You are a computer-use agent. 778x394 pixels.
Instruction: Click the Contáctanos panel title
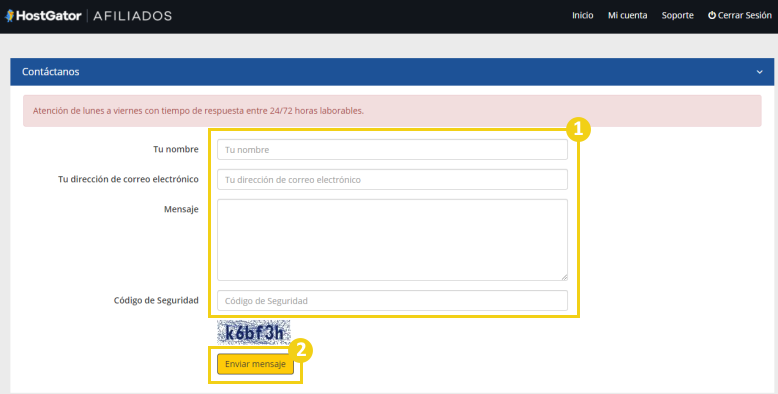pyautogui.click(x=51, y=72)
